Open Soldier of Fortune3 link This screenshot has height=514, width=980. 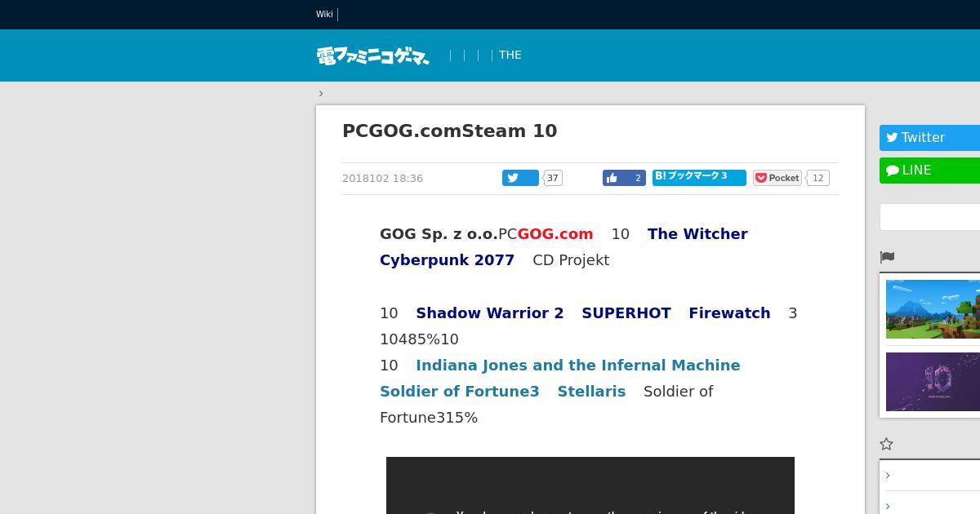460,392
